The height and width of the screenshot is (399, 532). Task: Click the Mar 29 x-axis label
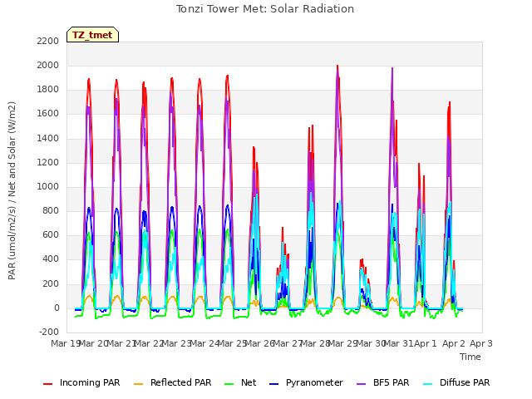pos(342,343)
